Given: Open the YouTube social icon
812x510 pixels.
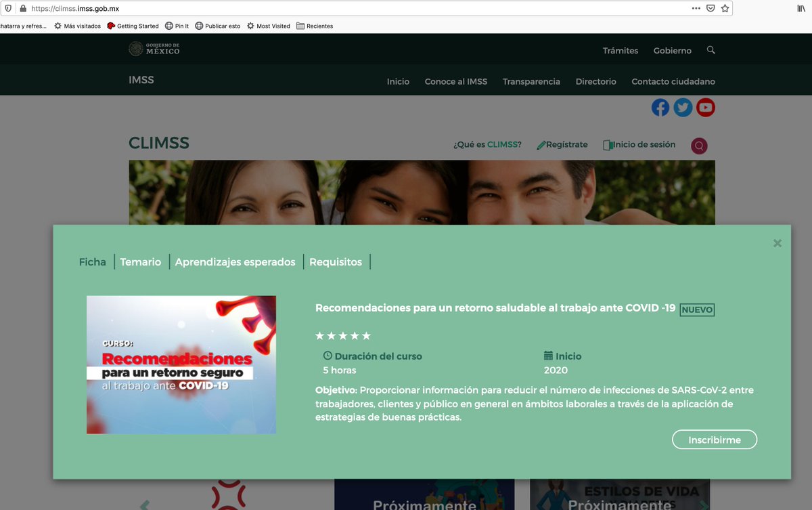Looking at the screenshot, I should coord(706,108).
